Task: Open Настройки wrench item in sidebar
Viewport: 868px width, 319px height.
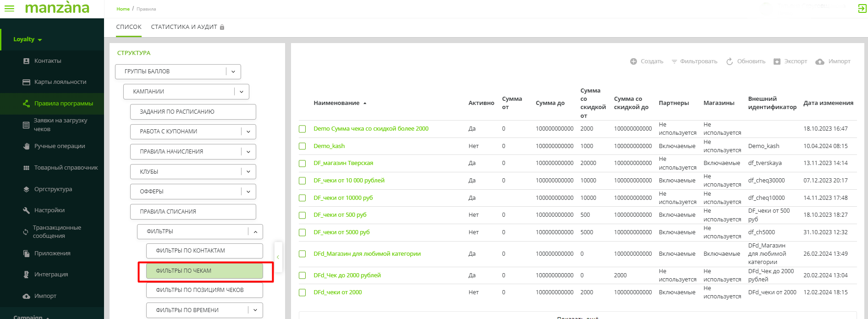Action: click(49, 210)
